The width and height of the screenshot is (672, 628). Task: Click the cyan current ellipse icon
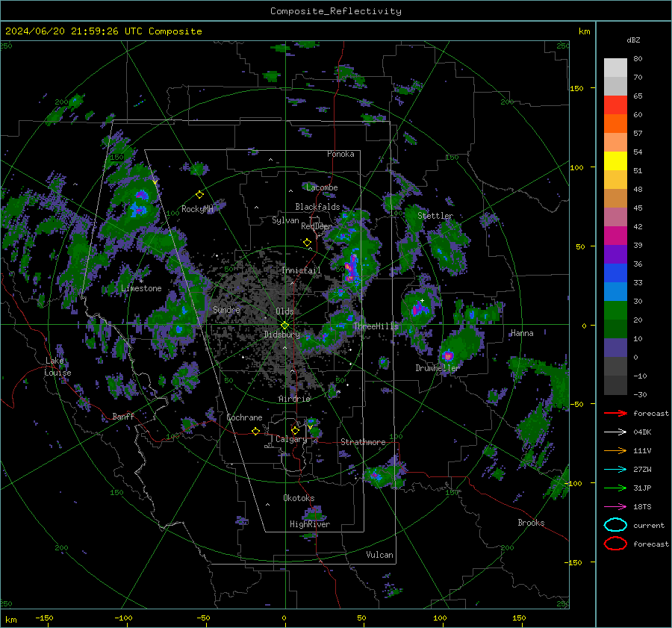pyautogui.click(x=615, y=525)
